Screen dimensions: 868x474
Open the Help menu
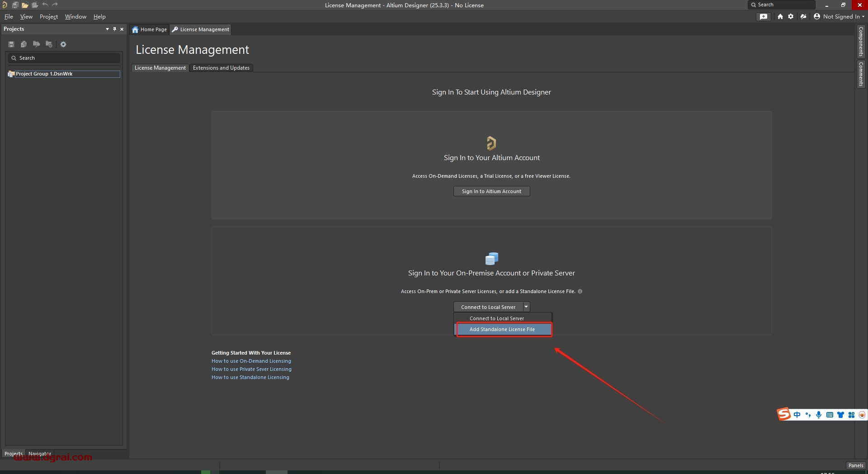(x=99, y=17)
